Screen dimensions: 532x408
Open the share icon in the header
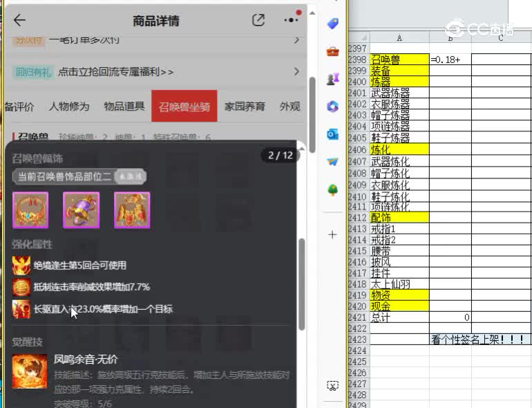258,20
